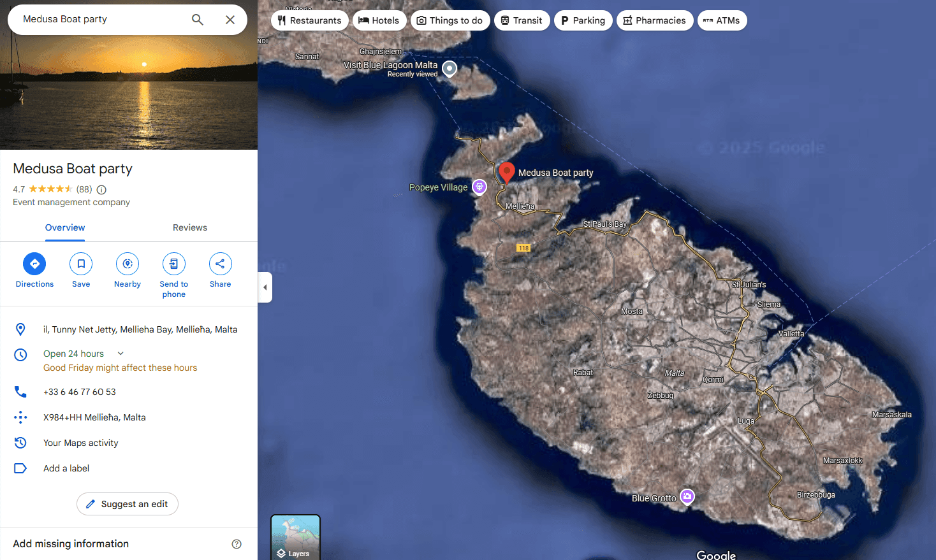The width and height of the screenshot is (936, 560).
Task: Select the Visit Blue Lagoon Malta marker
Action: (x=450, y=68)
